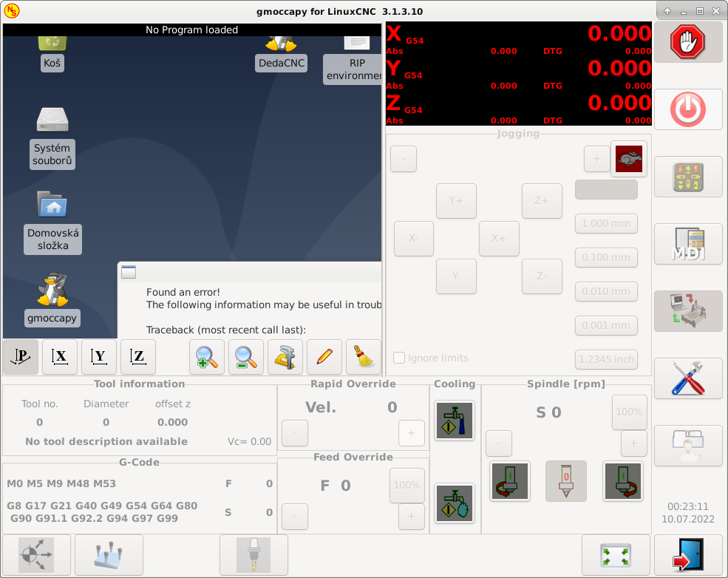Increase spindle override with plus button

633,443
